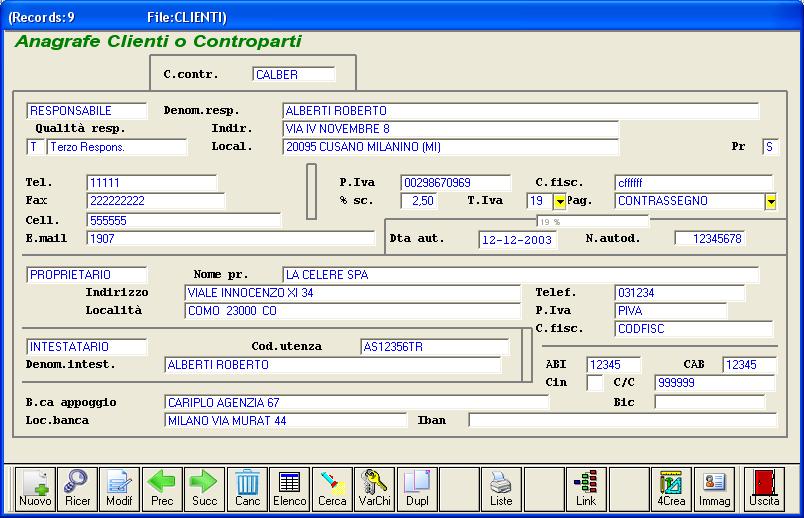Image resolution: width=804 pixels, height=518 pixels.
Task: Click Cod.utenza field AS12356TR
Action: 434,347
